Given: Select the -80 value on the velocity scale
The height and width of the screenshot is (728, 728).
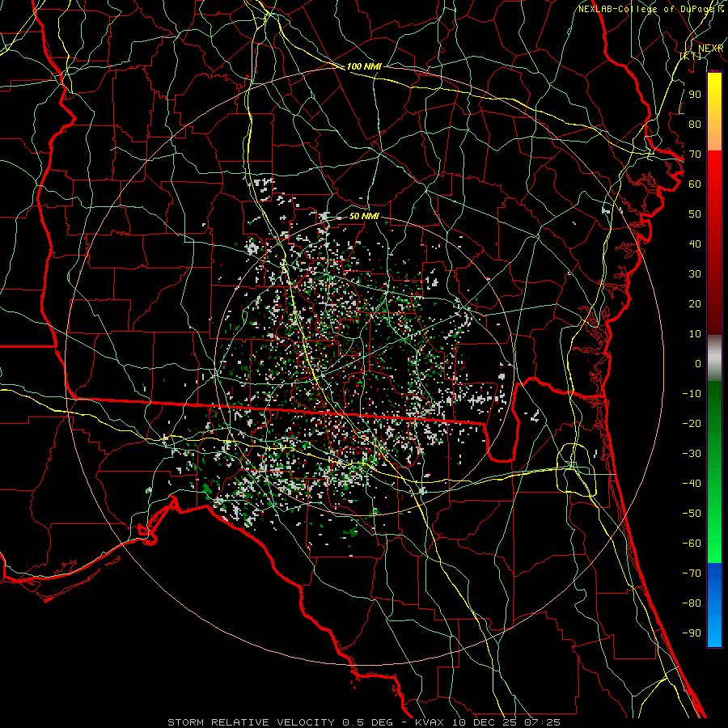Looking at the screenshot, I should pyautogui.click(x=692, y=603).
